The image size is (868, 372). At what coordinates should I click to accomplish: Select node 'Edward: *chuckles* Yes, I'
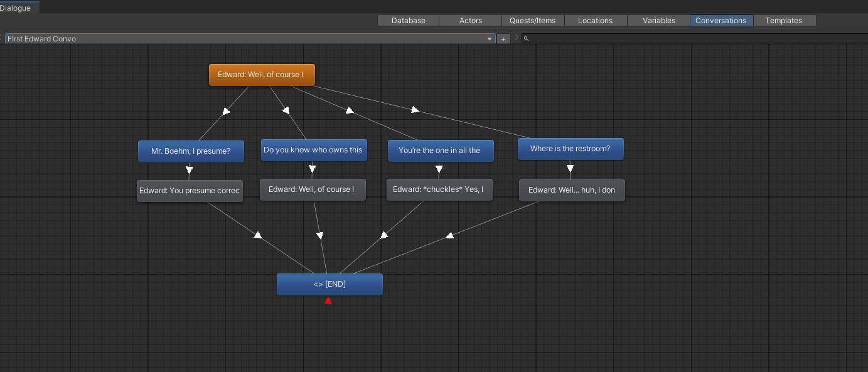pyautogui.click(x=439, y=189)
